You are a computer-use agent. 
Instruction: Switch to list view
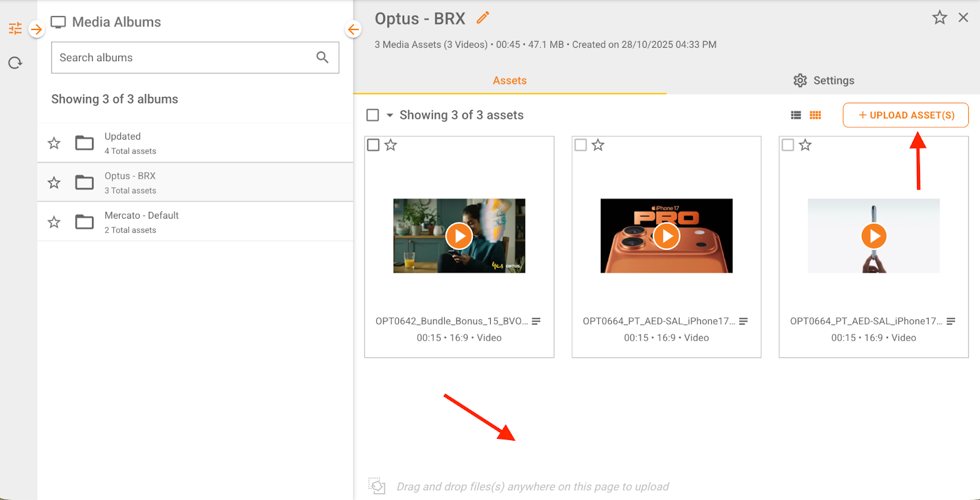796,115
